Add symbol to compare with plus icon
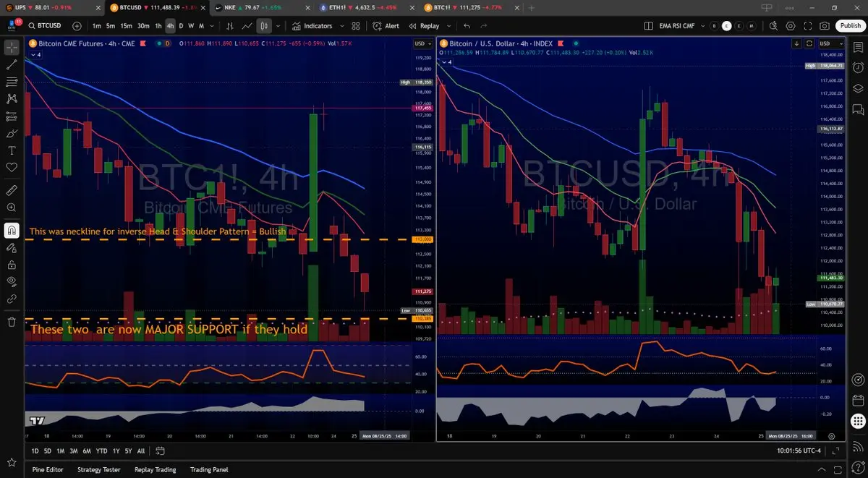 77,26
